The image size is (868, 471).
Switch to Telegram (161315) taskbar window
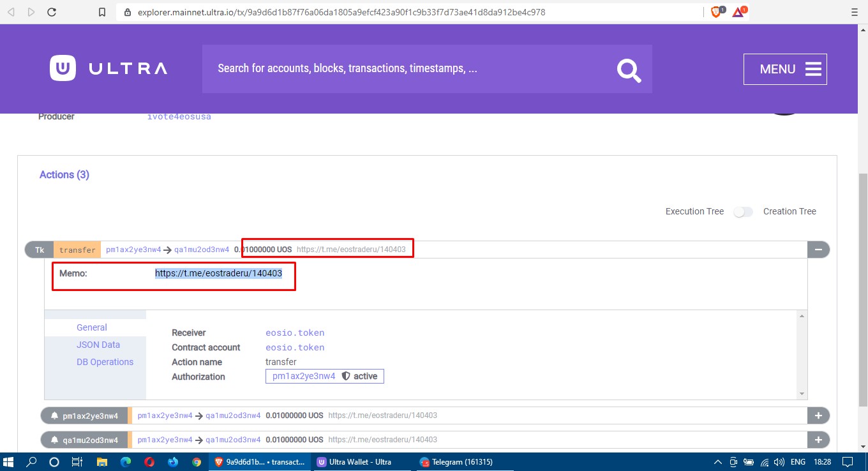[x=465, y=461]
